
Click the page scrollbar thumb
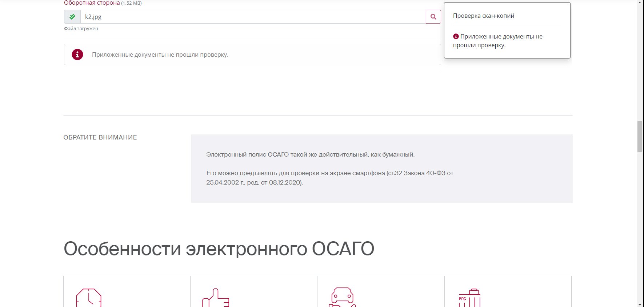[640, 137]
